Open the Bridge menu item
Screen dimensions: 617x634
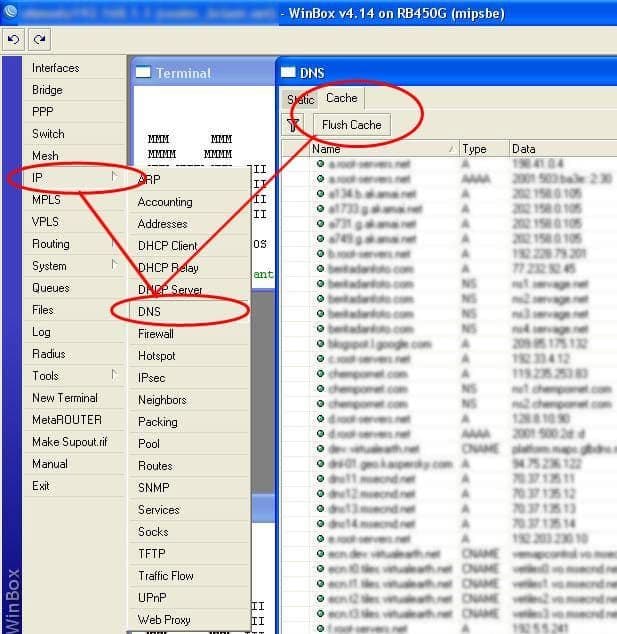pos(74,90)
